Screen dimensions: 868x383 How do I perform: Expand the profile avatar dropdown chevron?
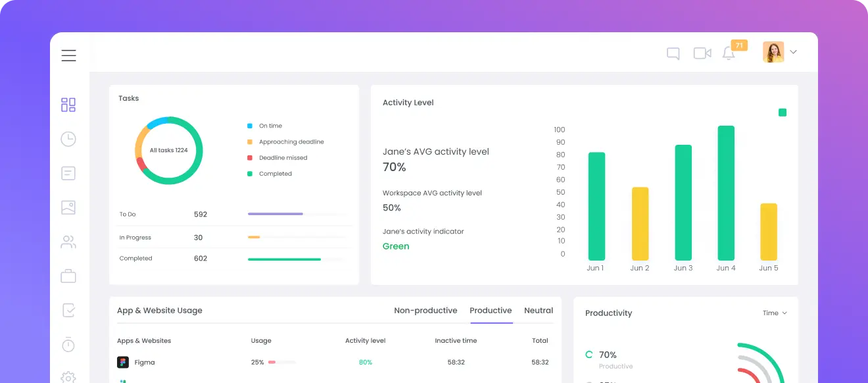(x=793, y=51)
